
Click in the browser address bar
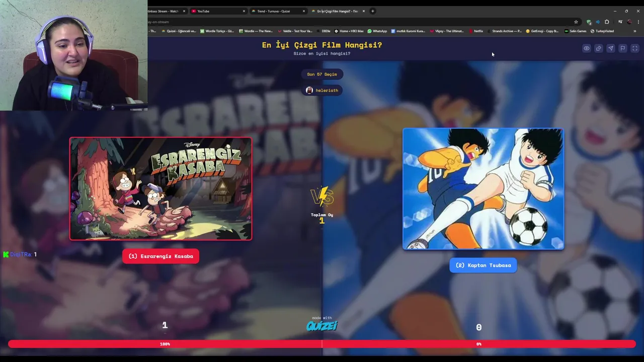click(360, 22)
